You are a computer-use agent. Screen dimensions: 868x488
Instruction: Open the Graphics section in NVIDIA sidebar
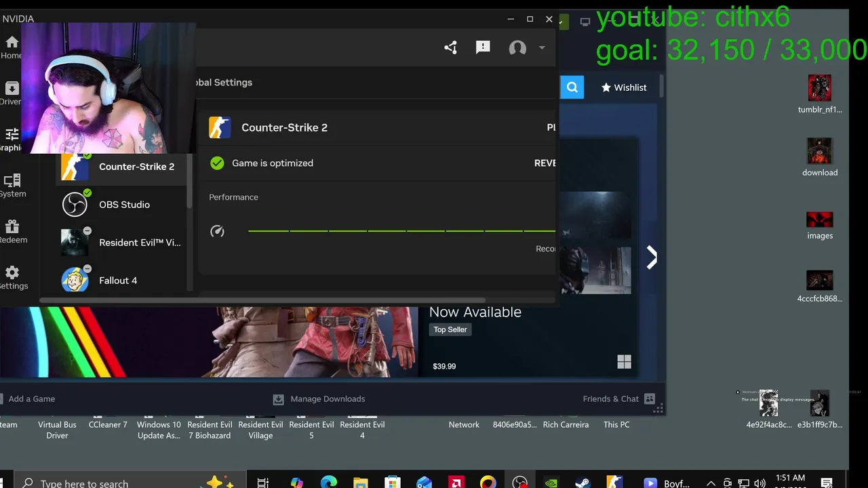pyautogui.click(x=11, y=140)
